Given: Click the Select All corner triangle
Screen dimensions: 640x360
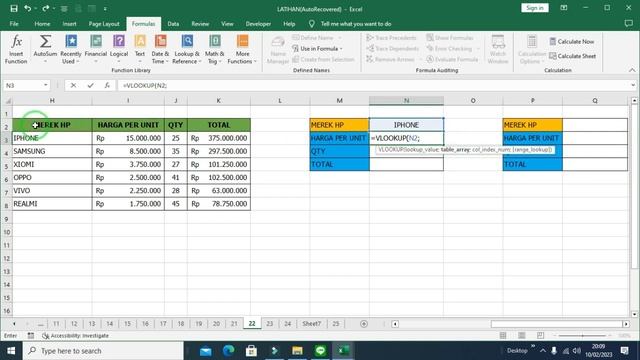Looking at the screenshot, I should pos(7,100).
